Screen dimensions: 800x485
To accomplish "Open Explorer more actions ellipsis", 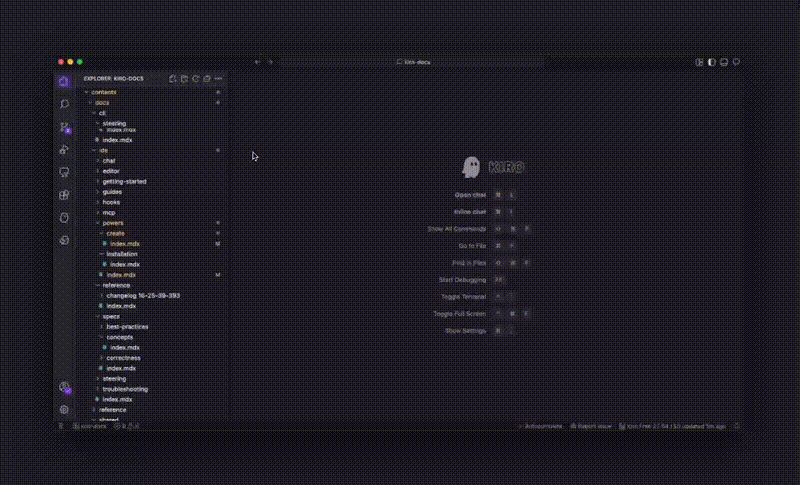I will tap(218, 79).
